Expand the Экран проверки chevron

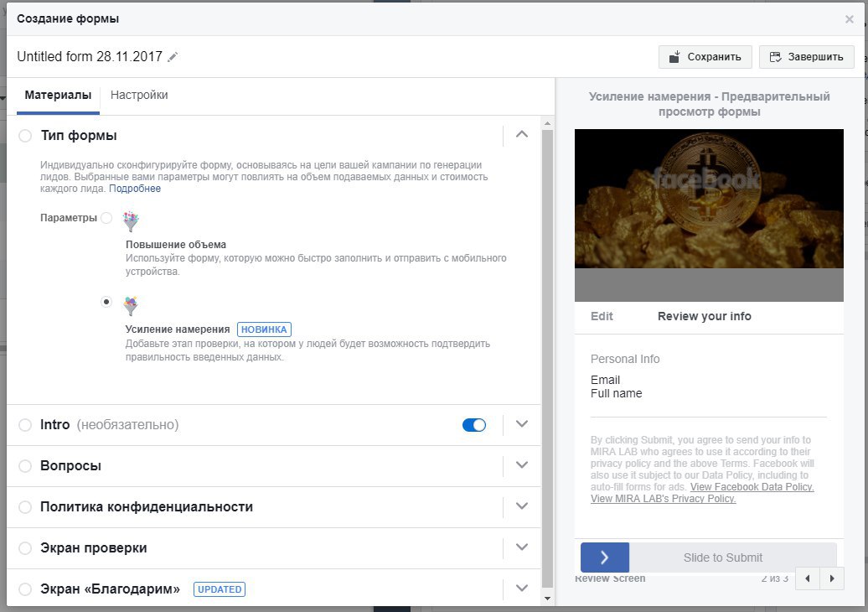point(521,547)
